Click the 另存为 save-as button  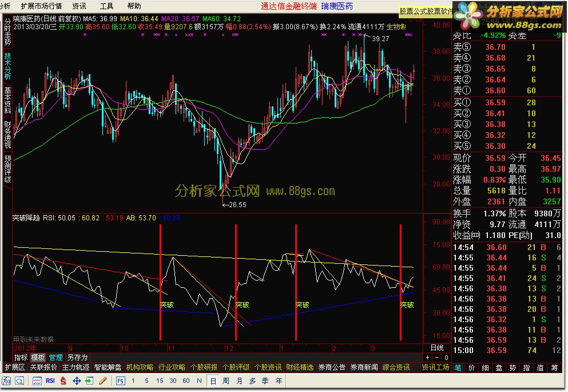click(78, 358)
